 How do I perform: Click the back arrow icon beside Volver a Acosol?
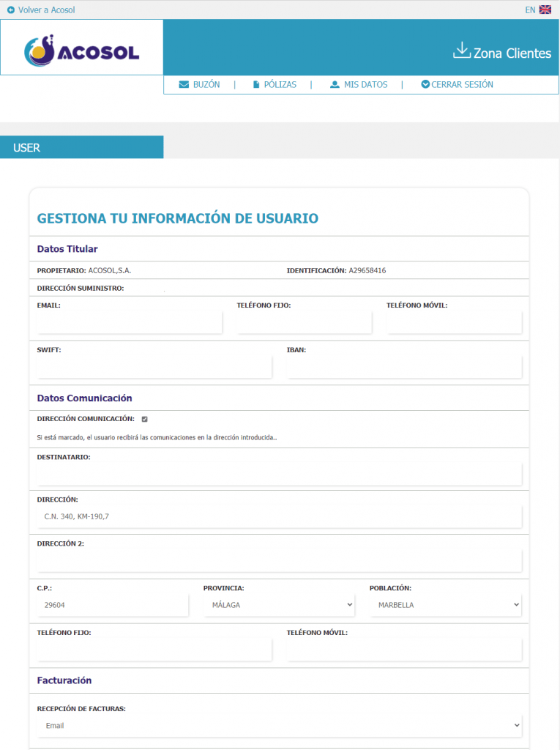(x=11, y=10)
